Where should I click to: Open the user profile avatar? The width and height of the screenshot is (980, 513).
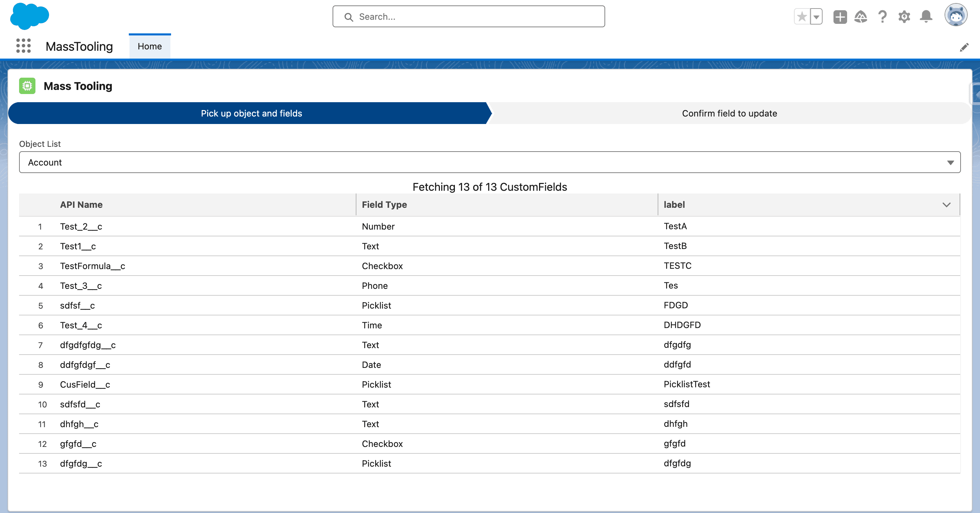click(956, 16)
